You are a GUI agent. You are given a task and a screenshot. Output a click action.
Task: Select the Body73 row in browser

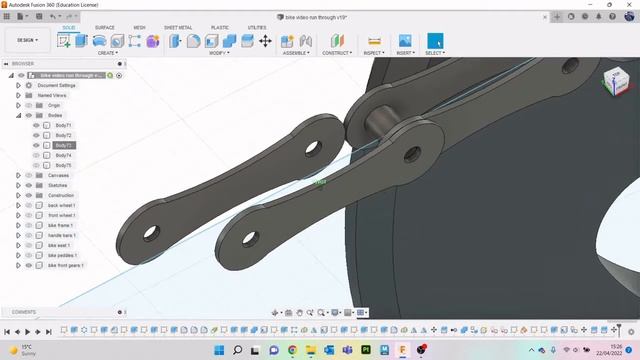pyautogui.click(x=64, y=145)
